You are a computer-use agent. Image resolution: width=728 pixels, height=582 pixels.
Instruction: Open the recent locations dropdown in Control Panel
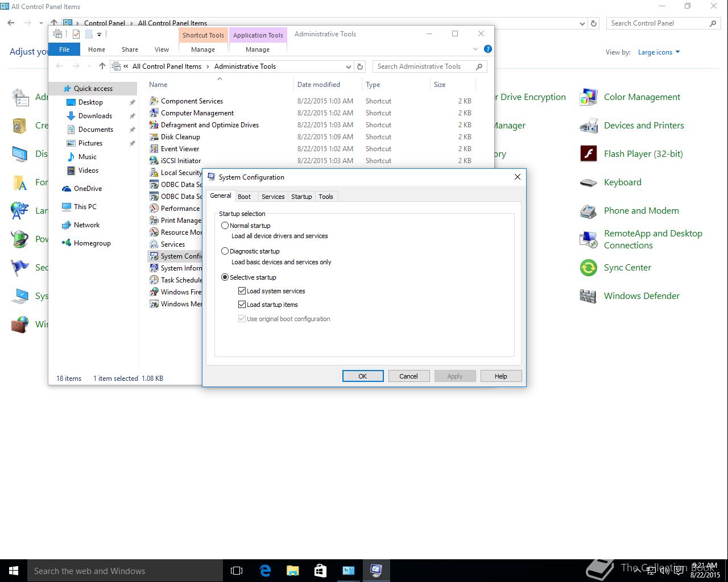pyautogui.click(x=41, y=23)
